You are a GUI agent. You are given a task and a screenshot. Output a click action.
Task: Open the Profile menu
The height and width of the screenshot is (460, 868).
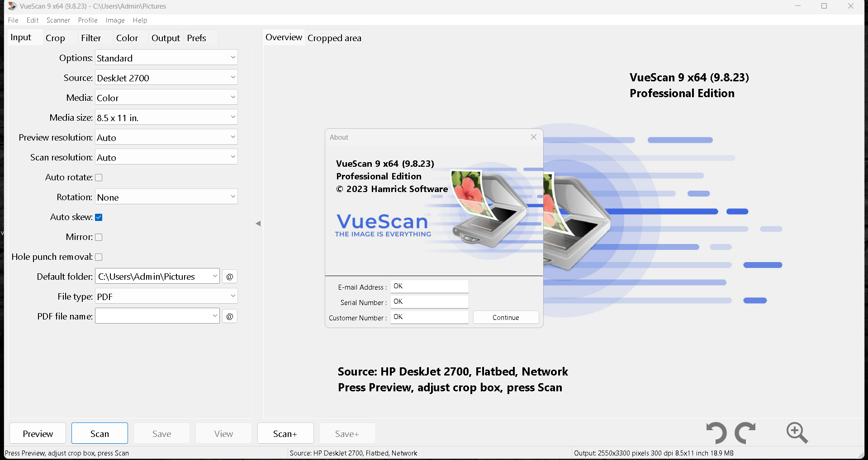(x=88, y=20)
